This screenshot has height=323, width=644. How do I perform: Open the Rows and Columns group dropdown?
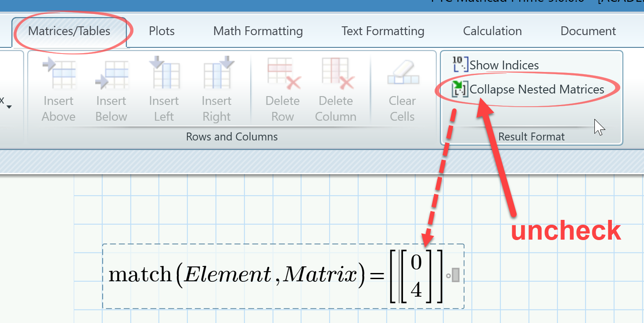232,136
